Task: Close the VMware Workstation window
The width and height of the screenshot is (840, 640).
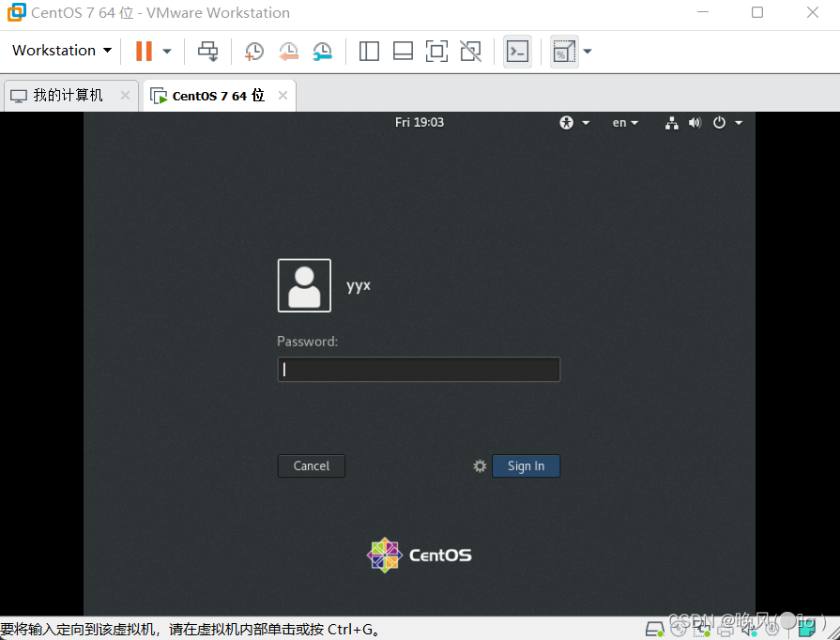Action: click(x=813, y=12)
